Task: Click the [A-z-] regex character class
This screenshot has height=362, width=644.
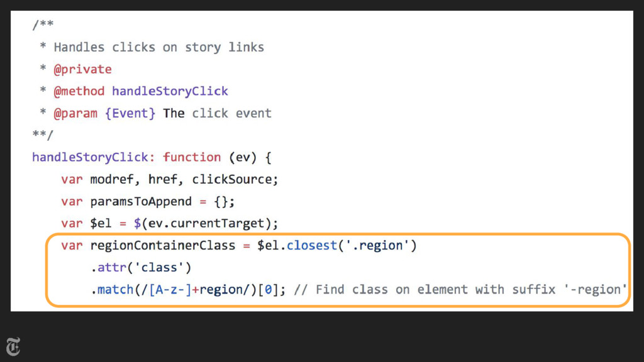Action: [170, 290]
